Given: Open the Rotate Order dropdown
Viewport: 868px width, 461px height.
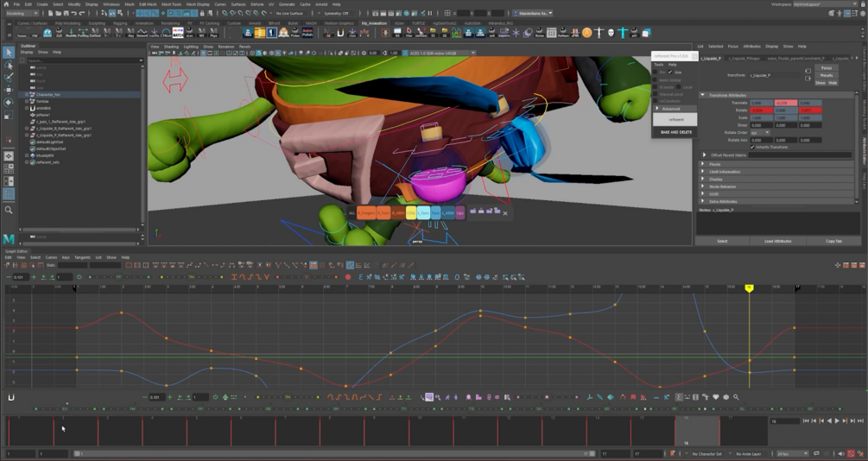Looking at the screenshot, I should 760,133.
